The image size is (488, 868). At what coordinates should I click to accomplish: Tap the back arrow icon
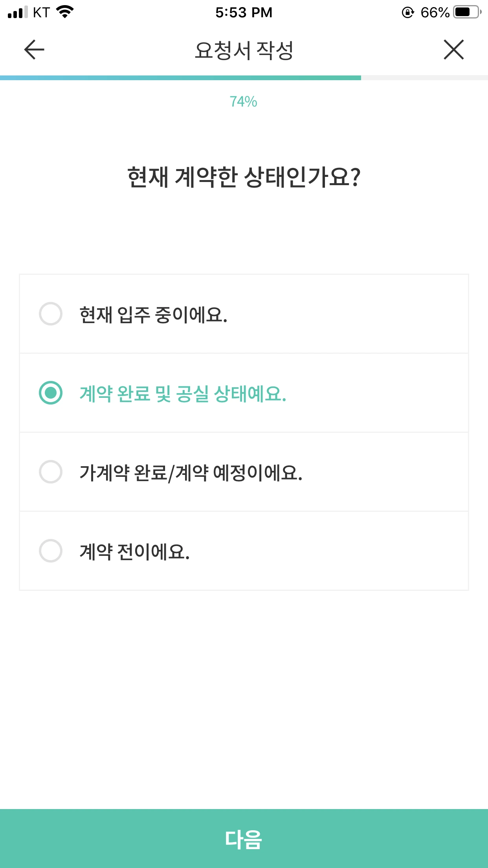[34, 50]
